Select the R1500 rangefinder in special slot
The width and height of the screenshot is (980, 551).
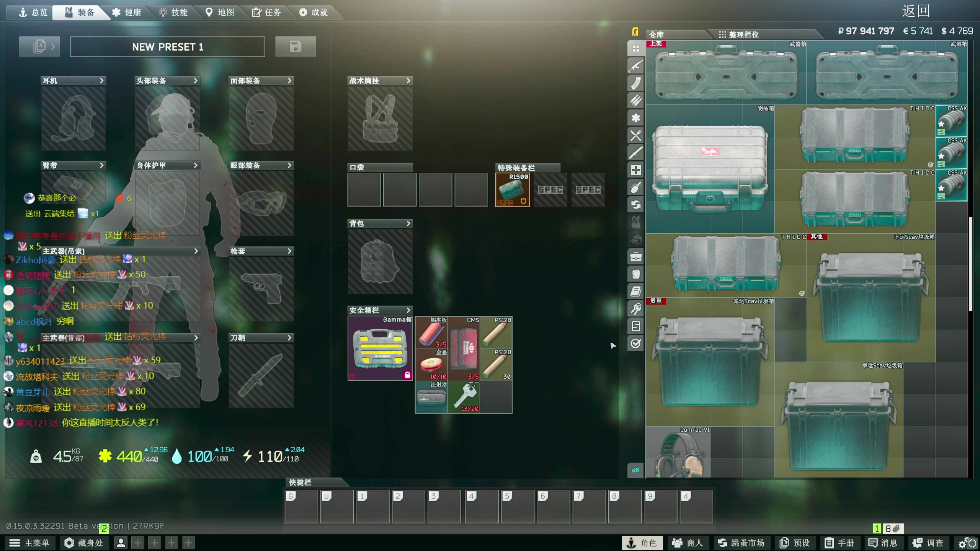coord(513,190)
